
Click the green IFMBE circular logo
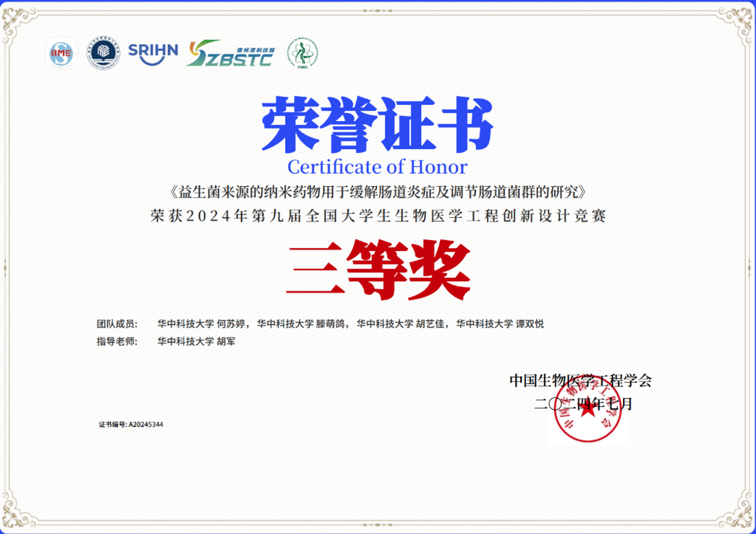(303, 53)
